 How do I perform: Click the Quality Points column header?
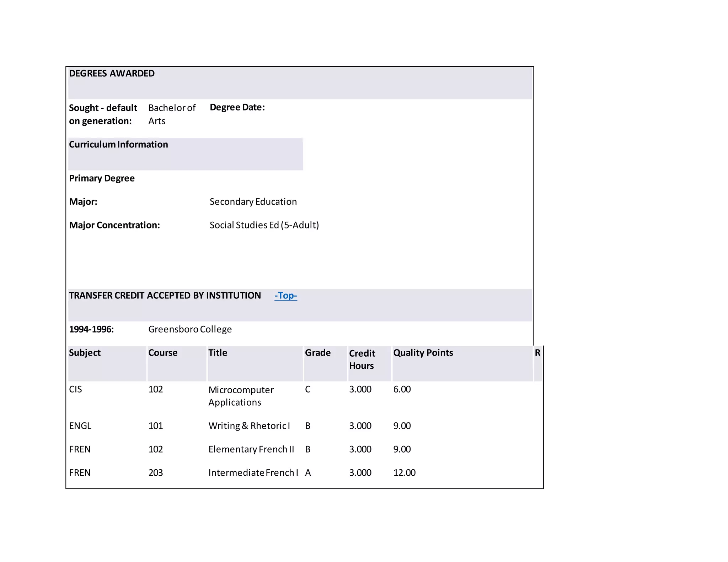pyautogui.click(x=423, y=353)
